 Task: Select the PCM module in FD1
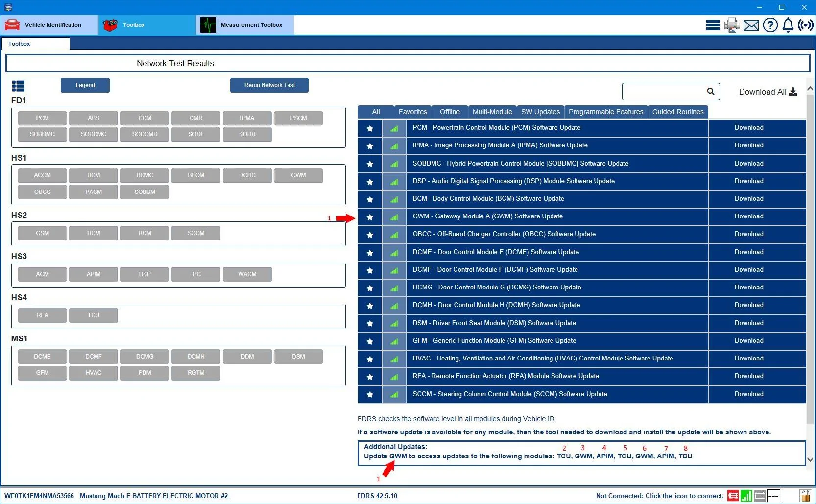click(x=43, y=118)
